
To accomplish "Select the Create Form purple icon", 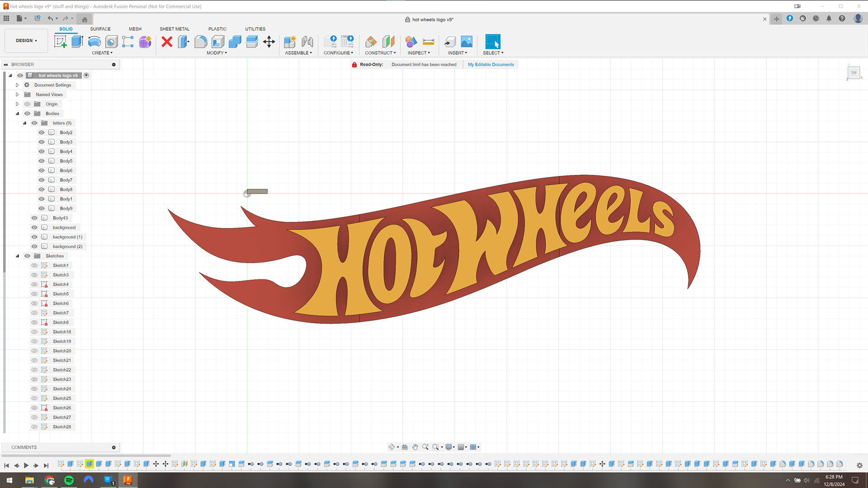I will 145,42.
